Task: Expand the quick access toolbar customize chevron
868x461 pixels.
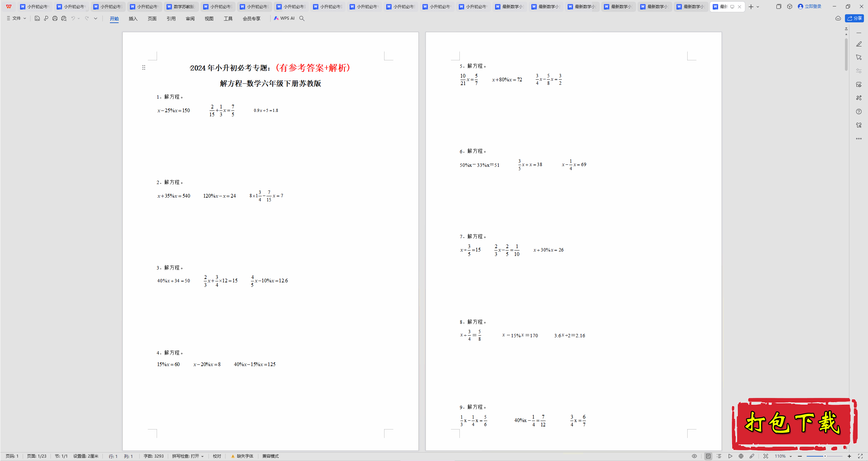Action: [x=96, y=18]
